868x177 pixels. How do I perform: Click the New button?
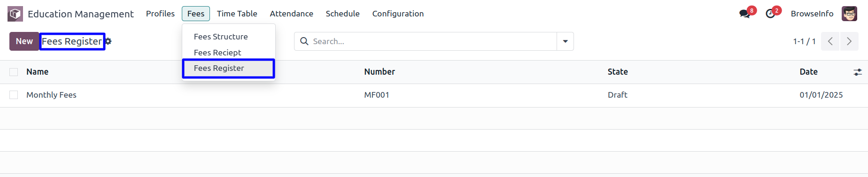[x=24, y=41]
